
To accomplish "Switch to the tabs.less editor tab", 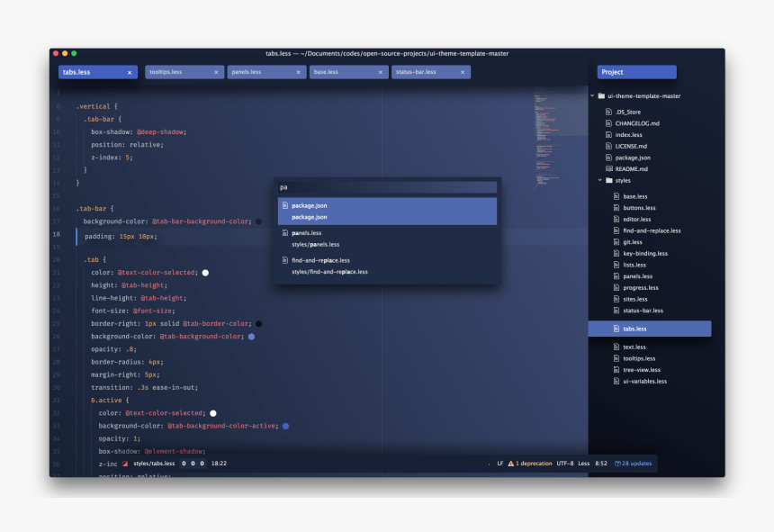I will (x=98, y=72).
